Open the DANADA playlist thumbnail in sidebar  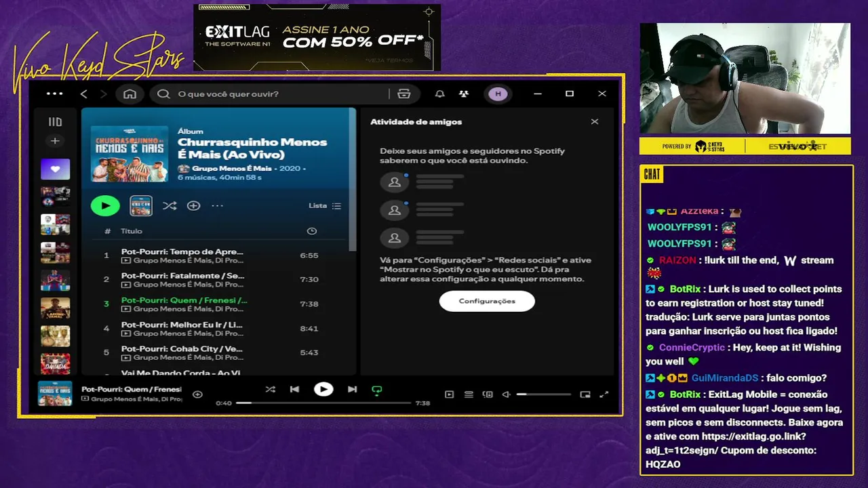point(55,364)
